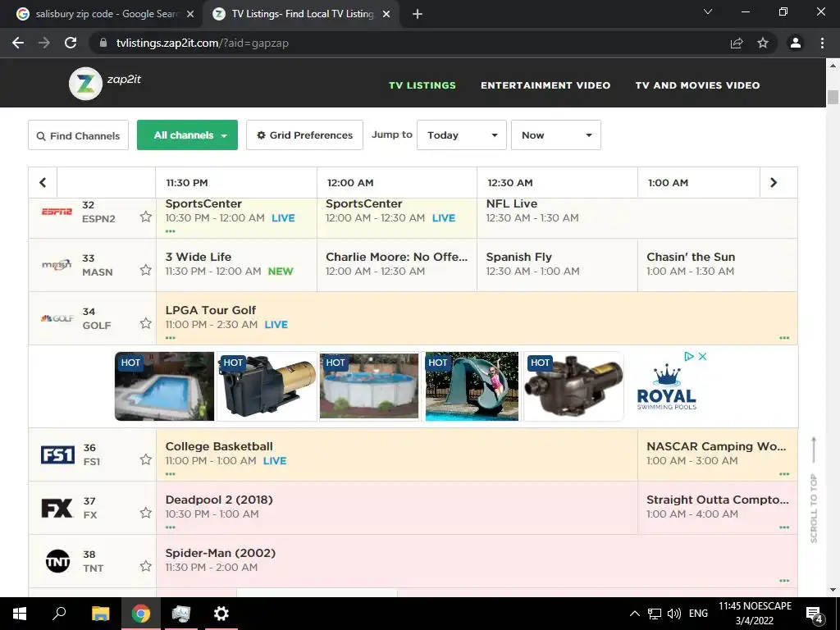Bookmark this page star
Screen dimensions: 840x630
763,43
